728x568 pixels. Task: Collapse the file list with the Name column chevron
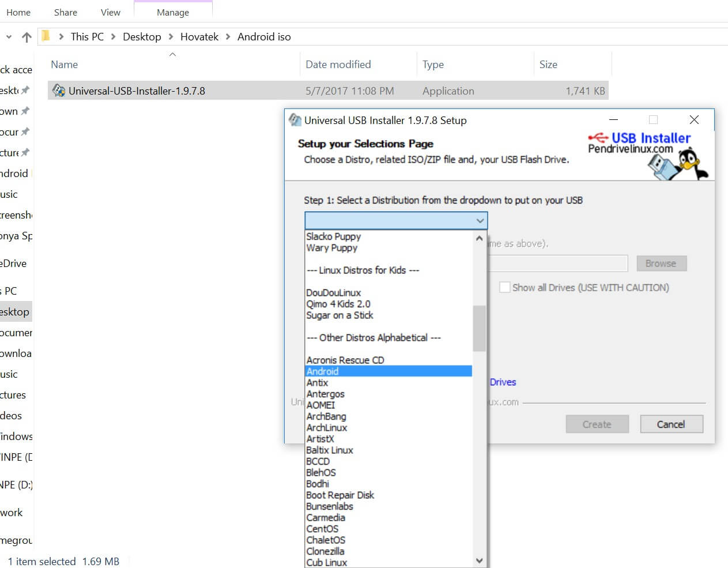click(x=172, y=54)
